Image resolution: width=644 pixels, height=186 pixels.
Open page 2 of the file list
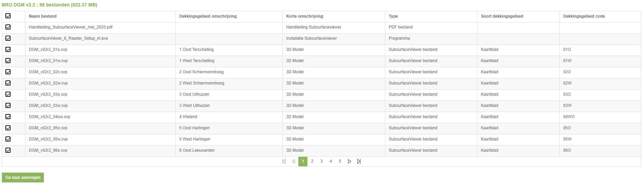tap(312, 162)
